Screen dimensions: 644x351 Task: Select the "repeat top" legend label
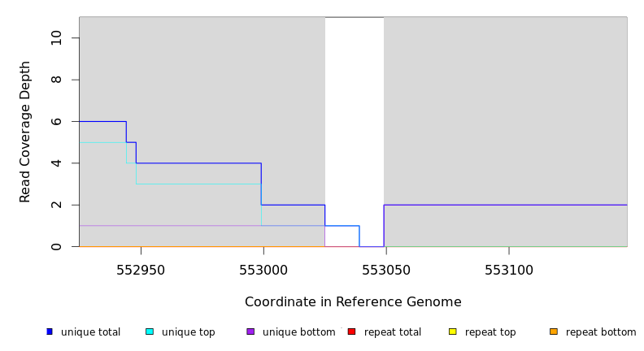pyautogui.click(x=490, y=332)
